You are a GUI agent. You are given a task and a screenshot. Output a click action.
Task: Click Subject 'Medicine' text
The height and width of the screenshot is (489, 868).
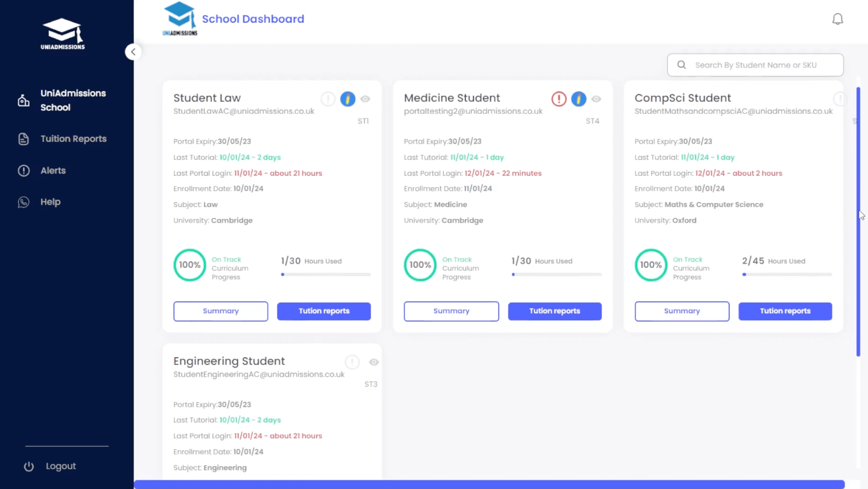451,204
